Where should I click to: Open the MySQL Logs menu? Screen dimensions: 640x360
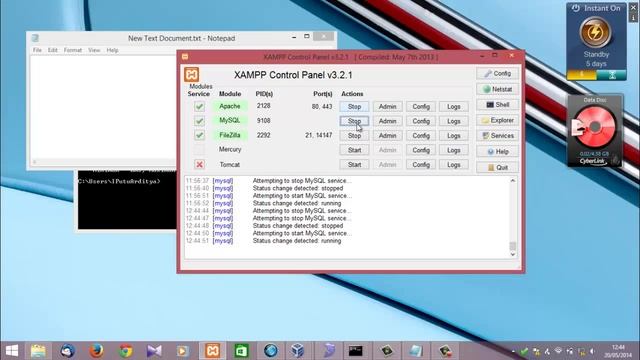453,121
